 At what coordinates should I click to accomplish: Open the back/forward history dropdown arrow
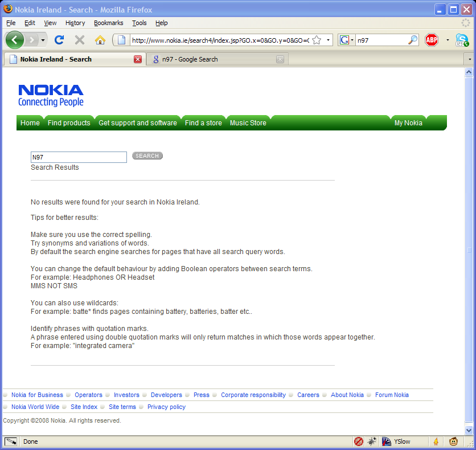pos(43,40)
